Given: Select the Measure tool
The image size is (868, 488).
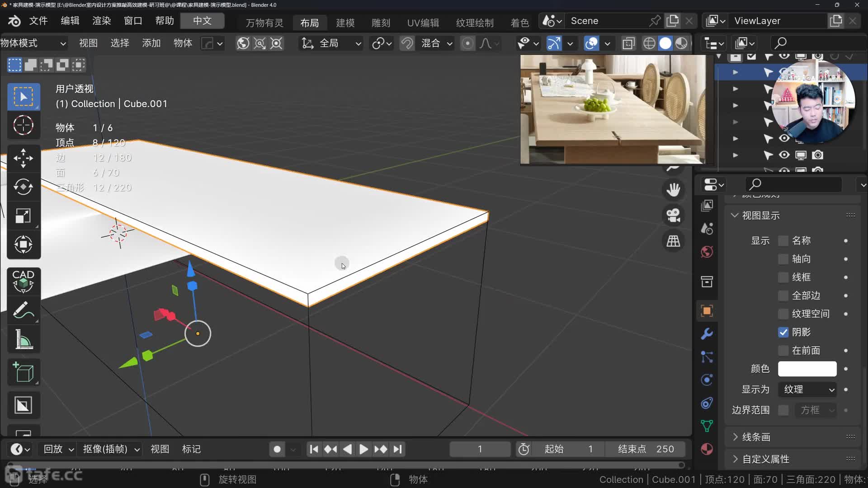Looking at the screenshot, I should 23,339.
